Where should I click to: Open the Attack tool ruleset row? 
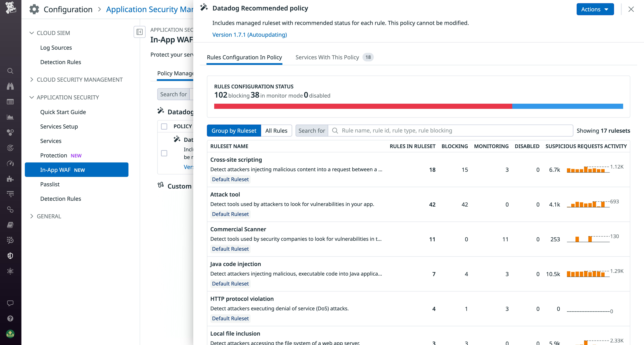pos(418,204)
